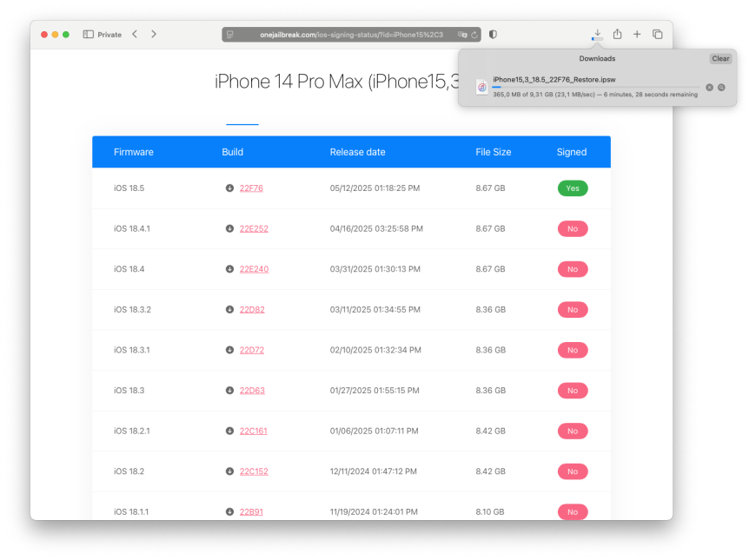Click download icon for iOS 18.3.2
Screen dimensions: 756x560
click(x=229, y=309)
